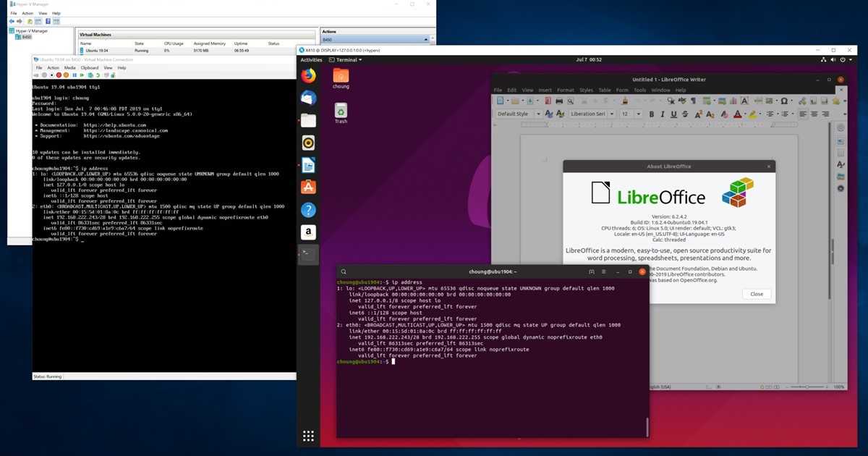
Task: Click Italic in LibreOffice Writer toolbar
Action: click(663, 114)
